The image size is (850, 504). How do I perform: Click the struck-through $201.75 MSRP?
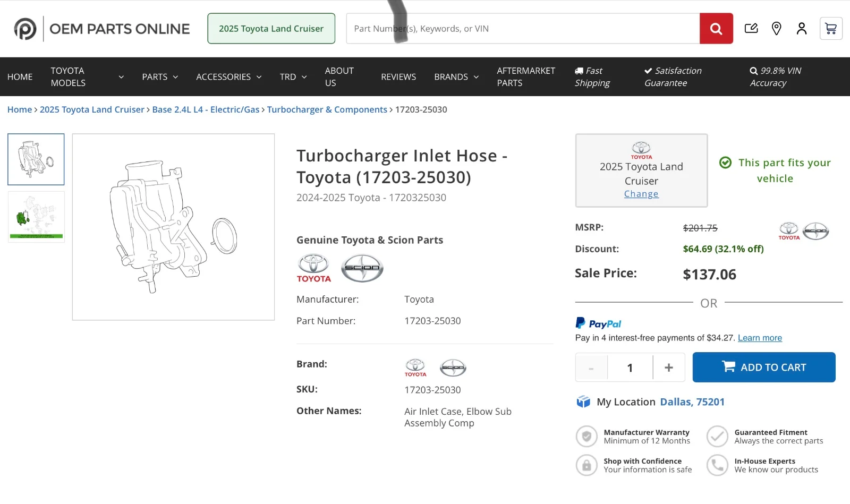700,228
